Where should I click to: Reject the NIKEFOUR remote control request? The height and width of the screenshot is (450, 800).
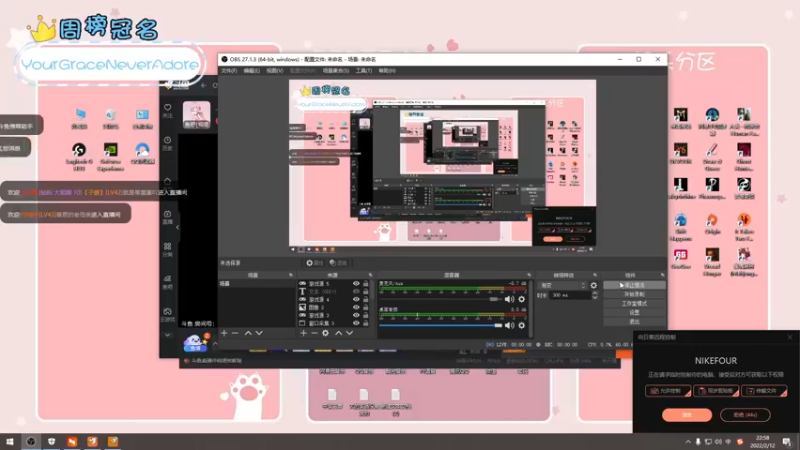pos(745,415)
